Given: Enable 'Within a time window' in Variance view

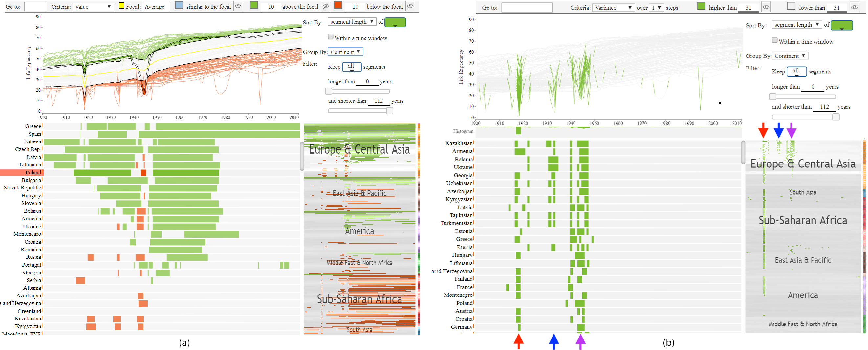Looking at the screenshot, I should (775, 40).
